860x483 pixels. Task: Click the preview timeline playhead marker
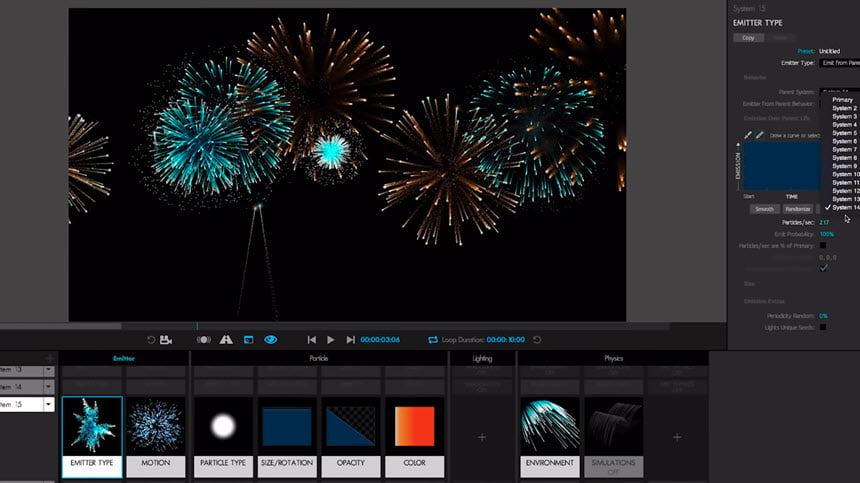(197, 326)
